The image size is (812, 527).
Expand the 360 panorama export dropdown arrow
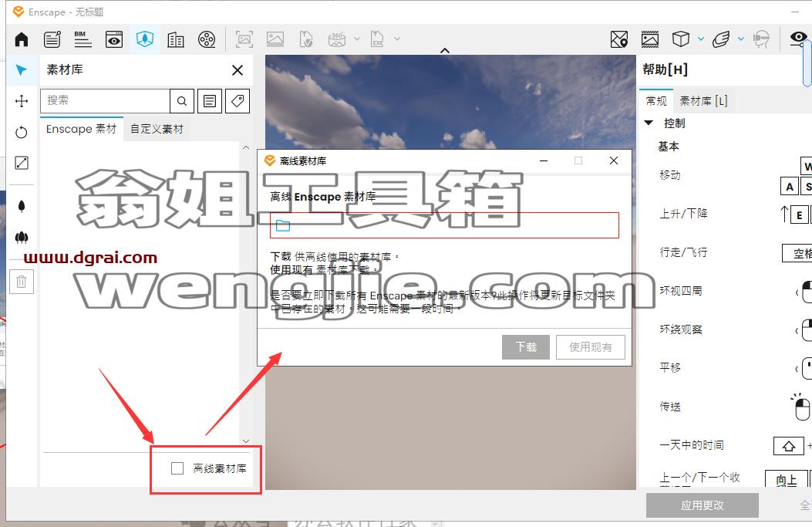point(357,39)
